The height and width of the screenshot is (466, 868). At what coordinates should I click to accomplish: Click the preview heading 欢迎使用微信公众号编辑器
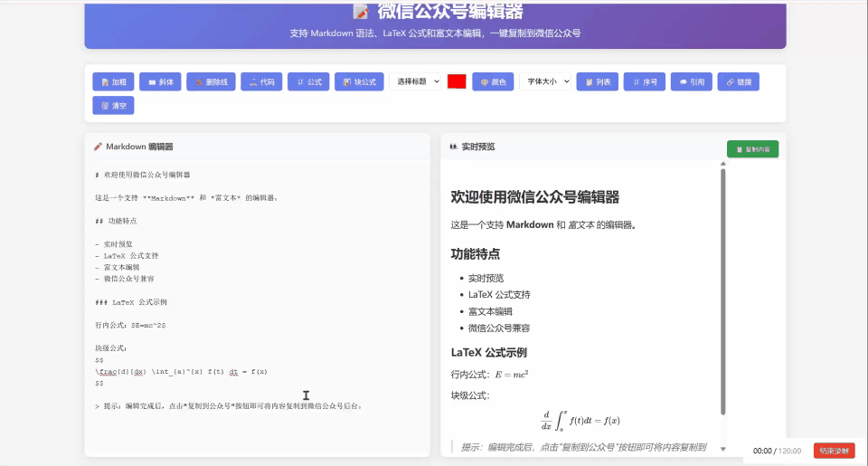534,196
